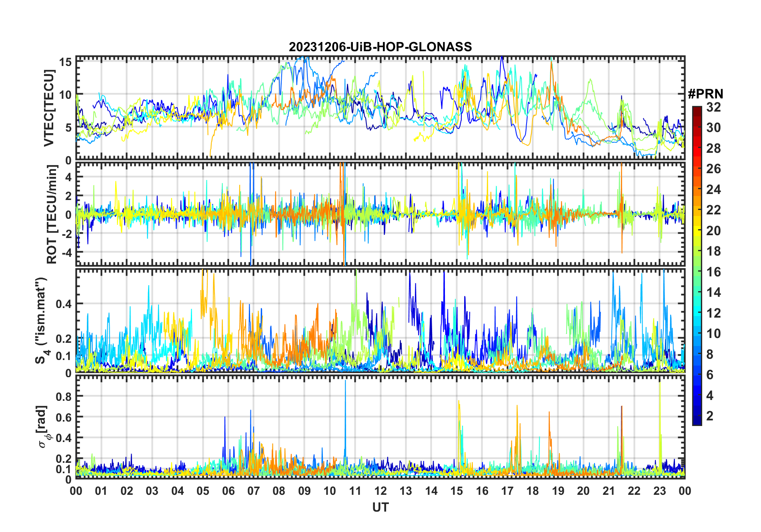Click the x-axis tick label 15
The height and width of the screenshot is (532, 761).
pos(457,491)
